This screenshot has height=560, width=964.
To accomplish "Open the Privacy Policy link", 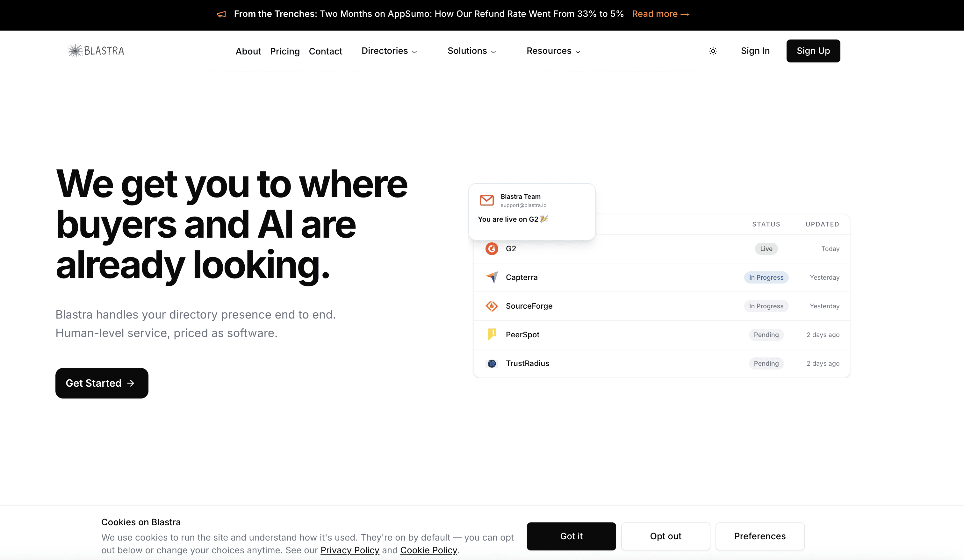I will click(350, 550).
